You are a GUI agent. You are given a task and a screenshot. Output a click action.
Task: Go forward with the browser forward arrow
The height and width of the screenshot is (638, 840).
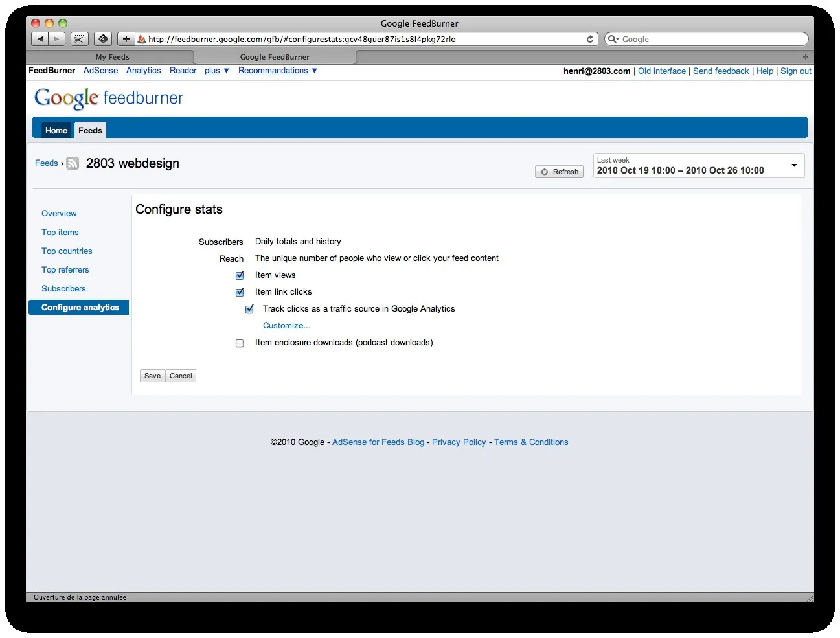pyautogui.click(x=56, y=39)
